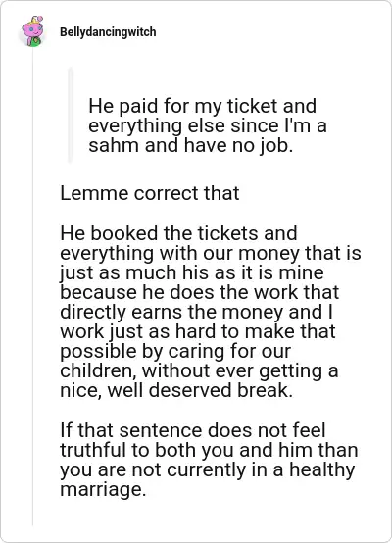The height and width of the screenshot is (543, 392).
Task: Visit the Bellydancingwitch username profile
Action: coord(108,32)
